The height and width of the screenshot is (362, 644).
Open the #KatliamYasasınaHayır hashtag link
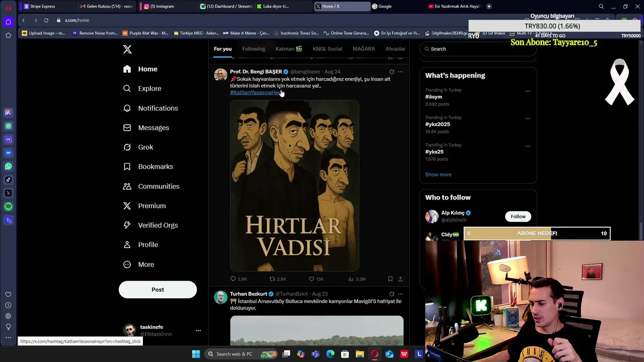pyautogui.click(x=256, y=93)
